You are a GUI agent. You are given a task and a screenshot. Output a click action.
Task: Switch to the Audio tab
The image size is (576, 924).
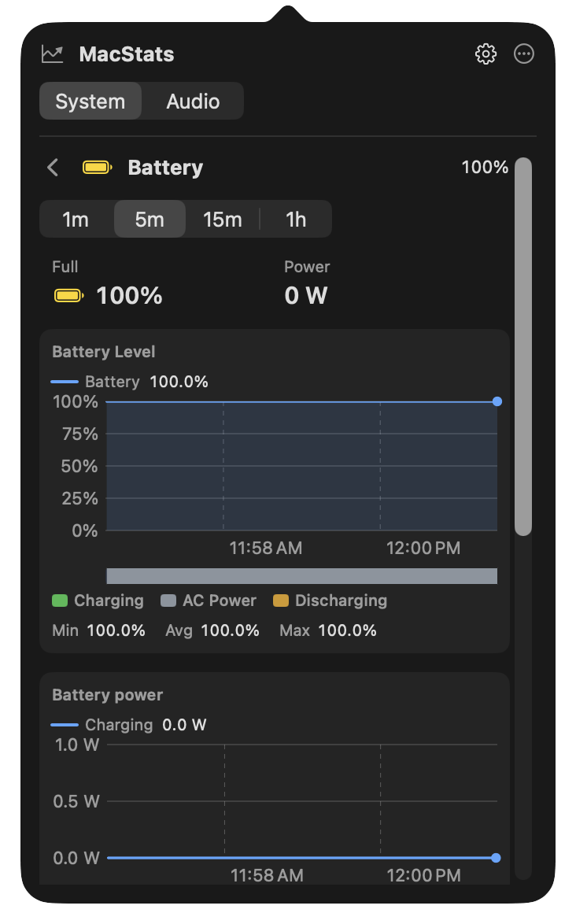pos(193,102)
